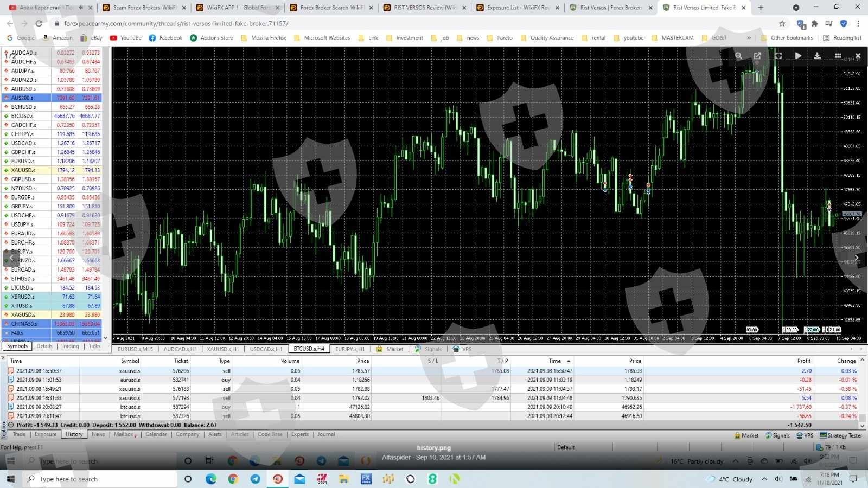Select the BTCUSD.s,H4 chart tab in screenshot
The image size is (868, 488).
tap(309, 349)
